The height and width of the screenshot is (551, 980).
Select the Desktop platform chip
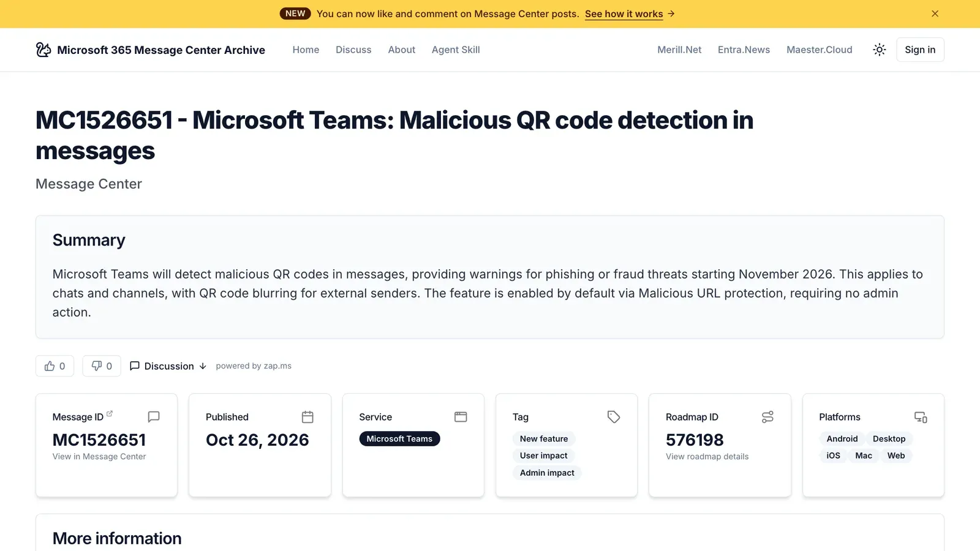(889, 439)
